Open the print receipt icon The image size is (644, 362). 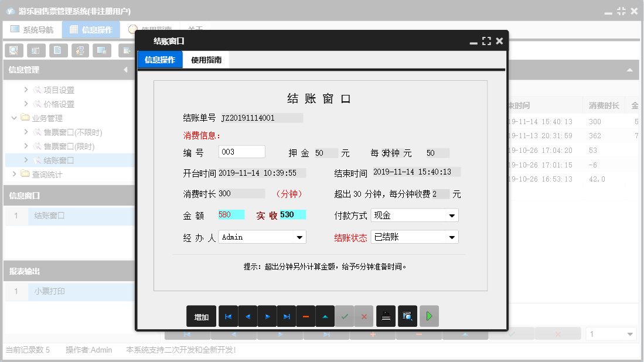coord(387,316)
